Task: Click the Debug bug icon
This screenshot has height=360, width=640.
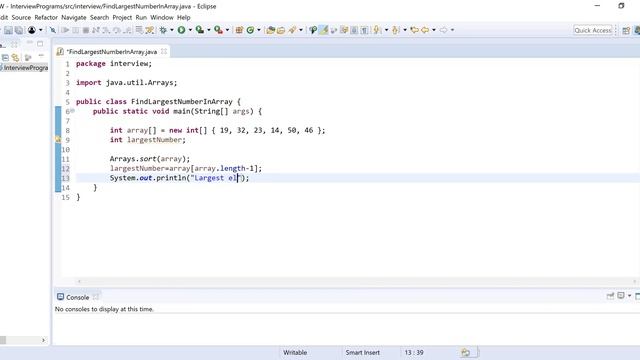Action: point(163,30)
